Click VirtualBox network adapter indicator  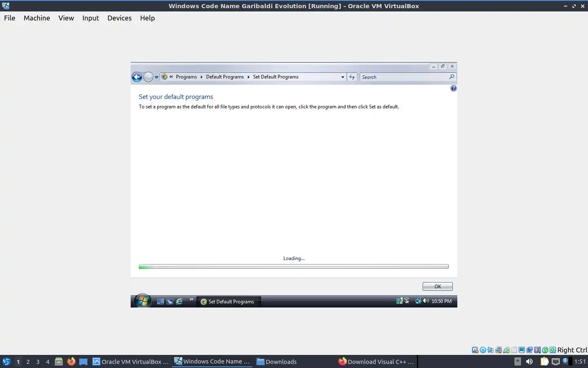(x=498, y=350)
